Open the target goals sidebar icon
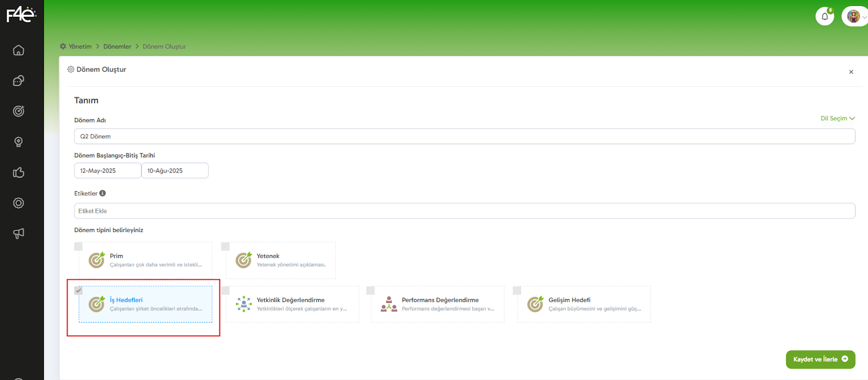 (18, 111)
